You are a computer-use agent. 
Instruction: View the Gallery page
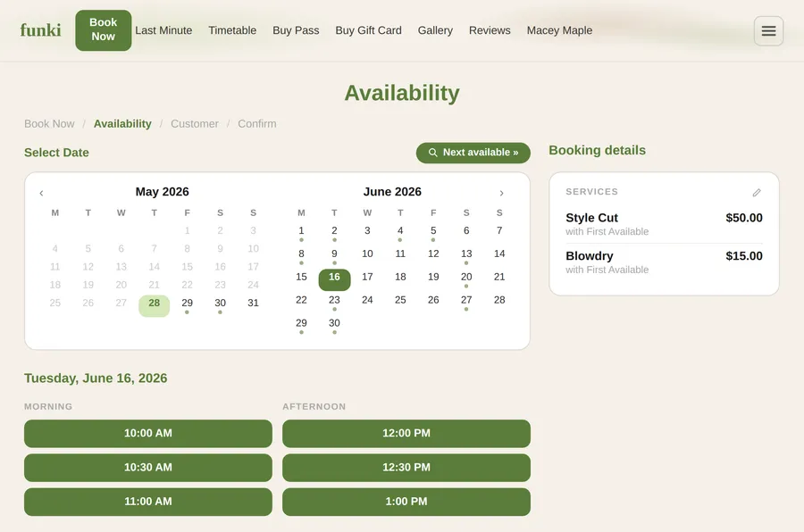click(435, 30)
